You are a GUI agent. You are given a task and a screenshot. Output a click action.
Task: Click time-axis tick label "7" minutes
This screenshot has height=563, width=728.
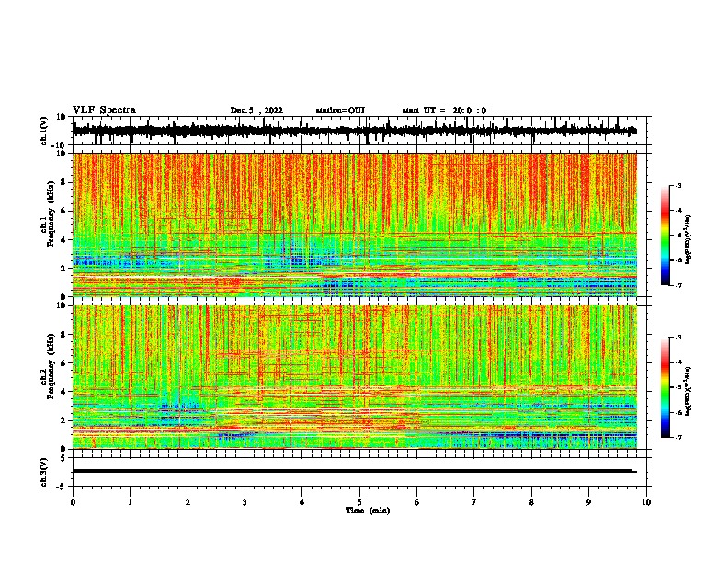tap(474, 502)
